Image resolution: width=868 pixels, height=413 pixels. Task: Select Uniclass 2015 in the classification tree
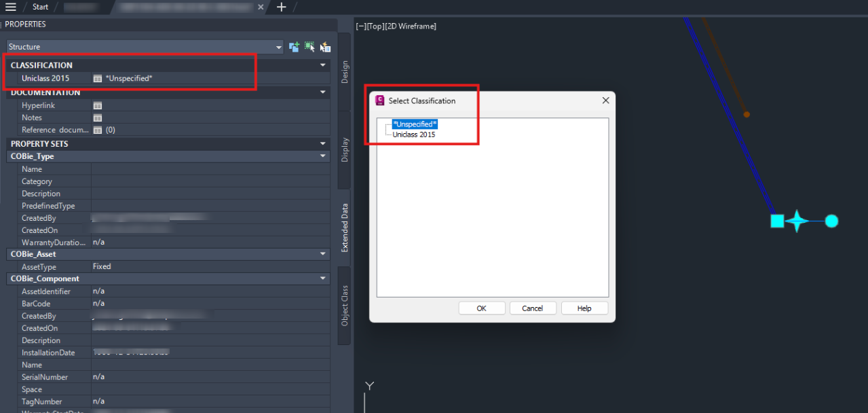[413, 134]
